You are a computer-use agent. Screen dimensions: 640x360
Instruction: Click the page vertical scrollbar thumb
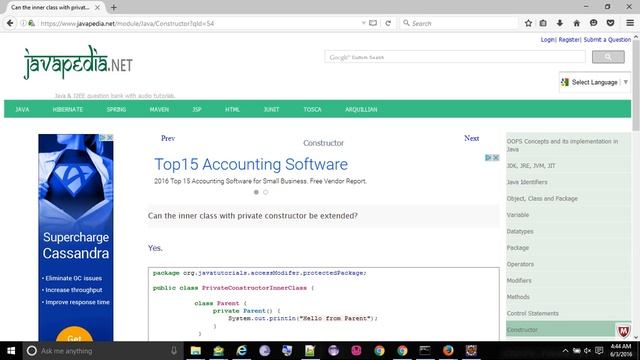(x=636, y=86)
